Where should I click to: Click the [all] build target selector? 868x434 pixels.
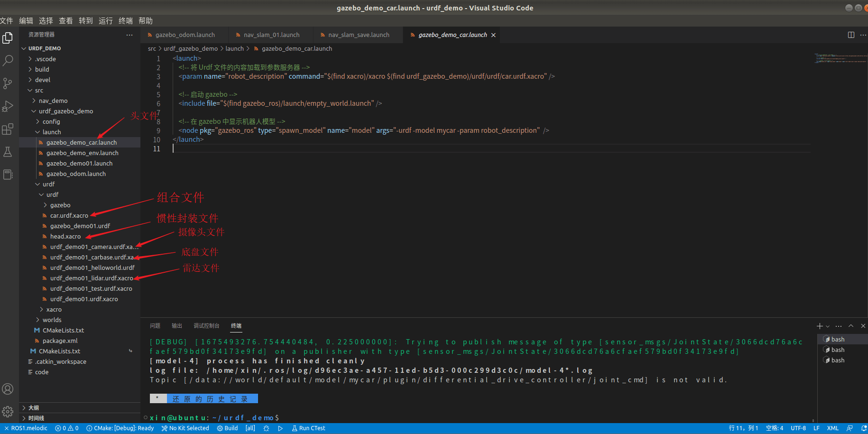[250, 428]
